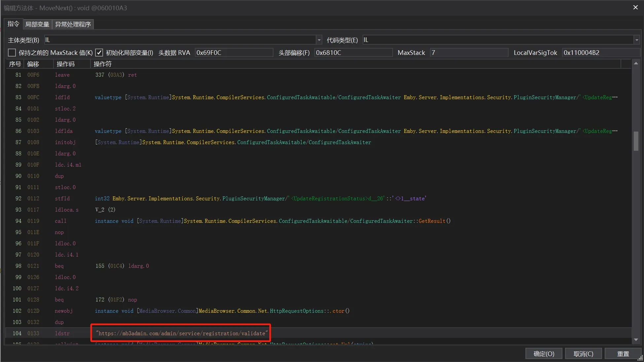Select the 指令 tab
The image size is (644, 362).
point(13,24)
